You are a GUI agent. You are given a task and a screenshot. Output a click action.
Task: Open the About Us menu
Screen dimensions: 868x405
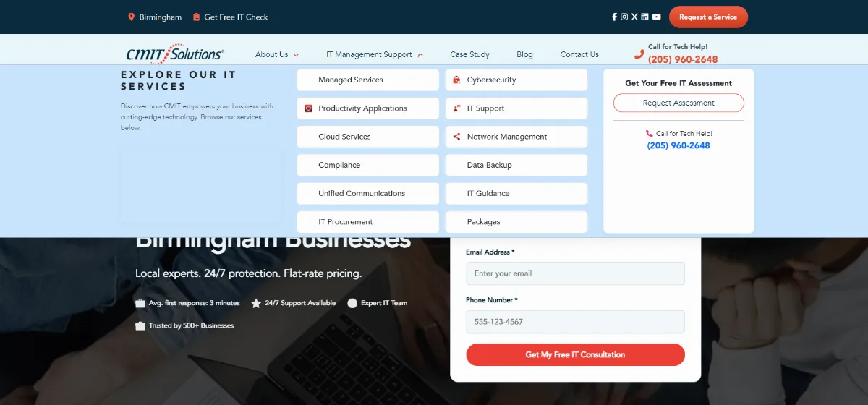[x=272, y=54]
